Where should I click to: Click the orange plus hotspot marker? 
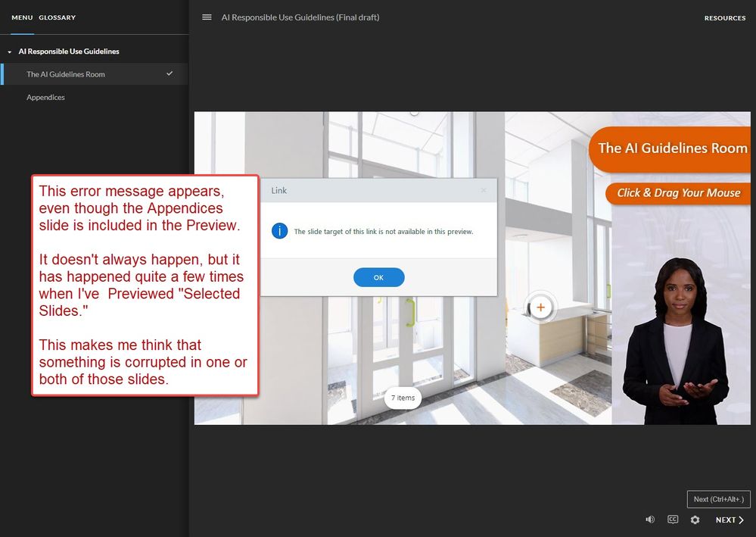(x=540, y=308)
